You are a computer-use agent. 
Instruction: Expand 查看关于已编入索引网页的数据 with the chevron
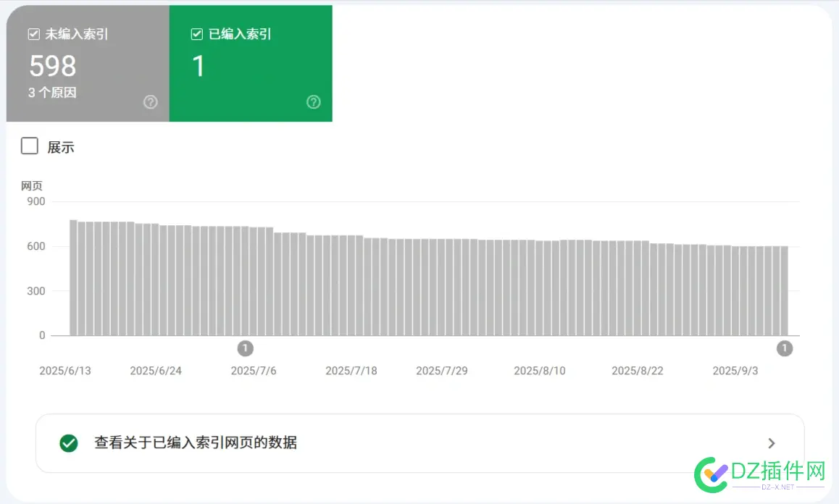point(772,443)
